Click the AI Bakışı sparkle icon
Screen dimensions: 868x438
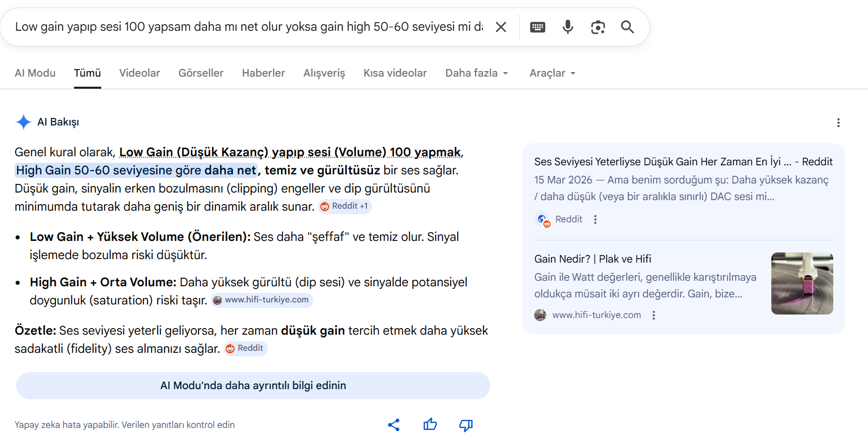click(x=23, y=122)
